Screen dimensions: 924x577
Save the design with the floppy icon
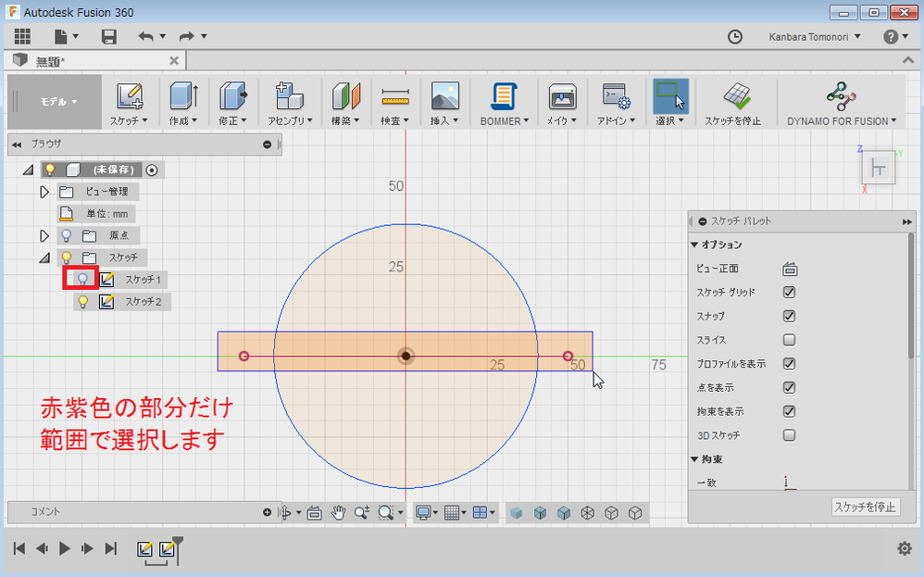pyautogui.click(x=109, y=36)
